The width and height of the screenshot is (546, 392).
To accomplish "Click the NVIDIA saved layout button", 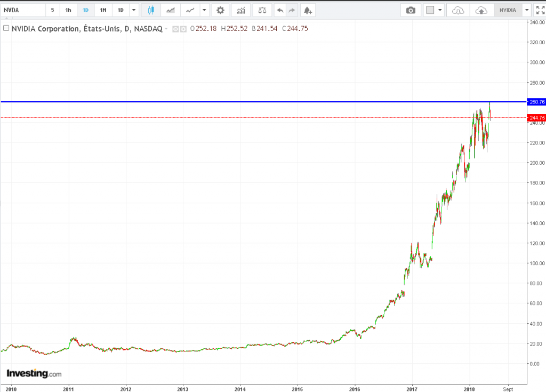I will (508, 10).
